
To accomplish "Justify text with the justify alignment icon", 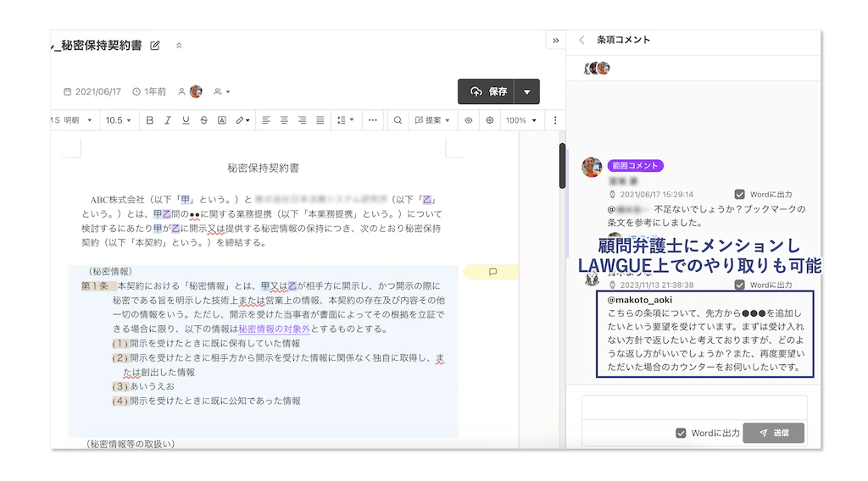I will pos(320,120).
